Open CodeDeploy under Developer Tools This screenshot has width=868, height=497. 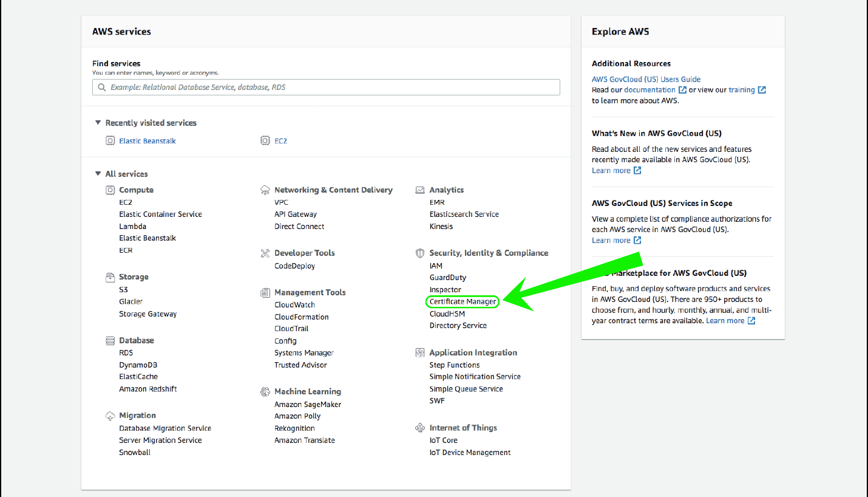(295, 266)
